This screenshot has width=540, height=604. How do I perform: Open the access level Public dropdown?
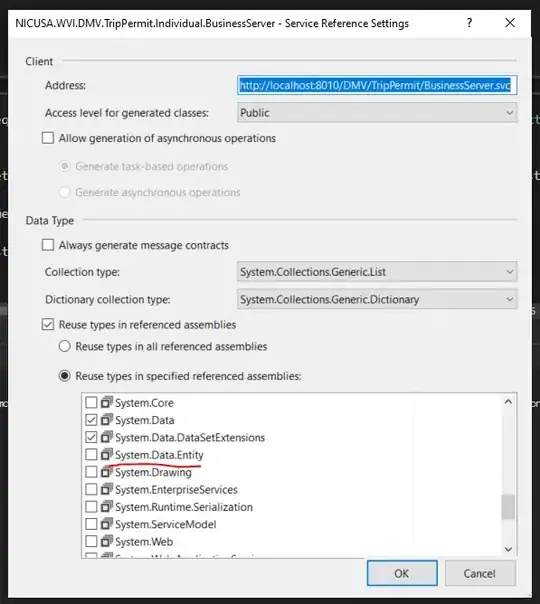(377, 113)
